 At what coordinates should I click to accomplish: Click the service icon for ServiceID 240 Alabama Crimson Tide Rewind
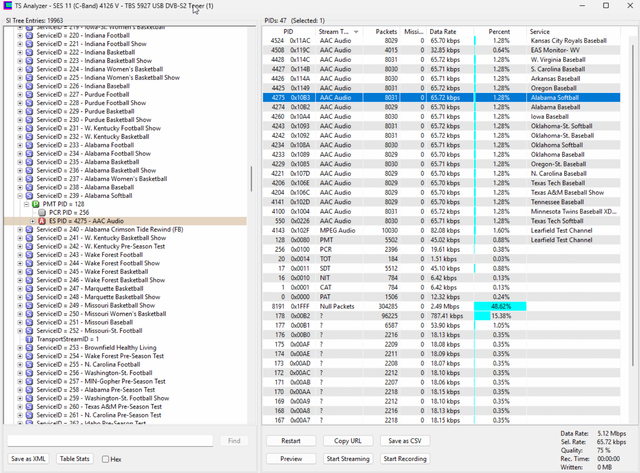[x=29, y=229]
